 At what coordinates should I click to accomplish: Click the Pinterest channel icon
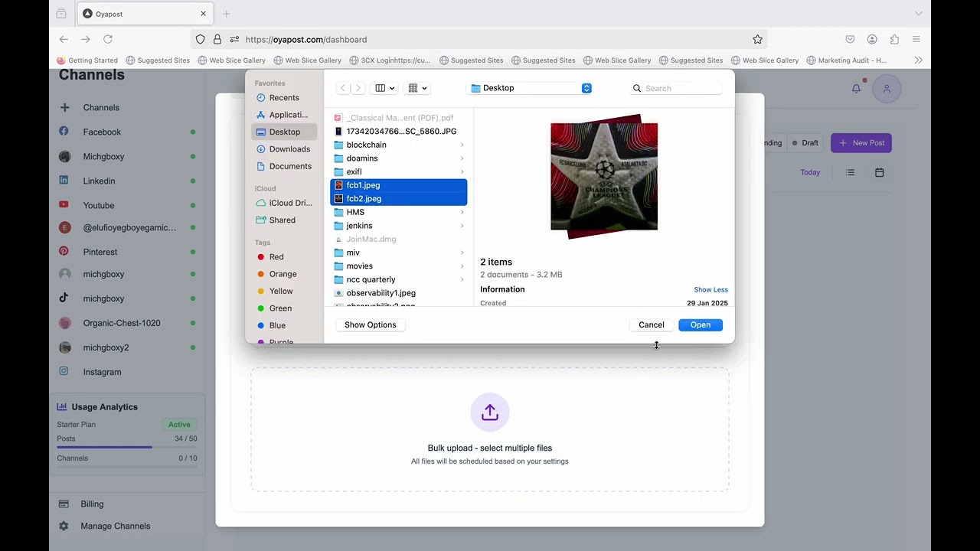(x=64, y=251)
